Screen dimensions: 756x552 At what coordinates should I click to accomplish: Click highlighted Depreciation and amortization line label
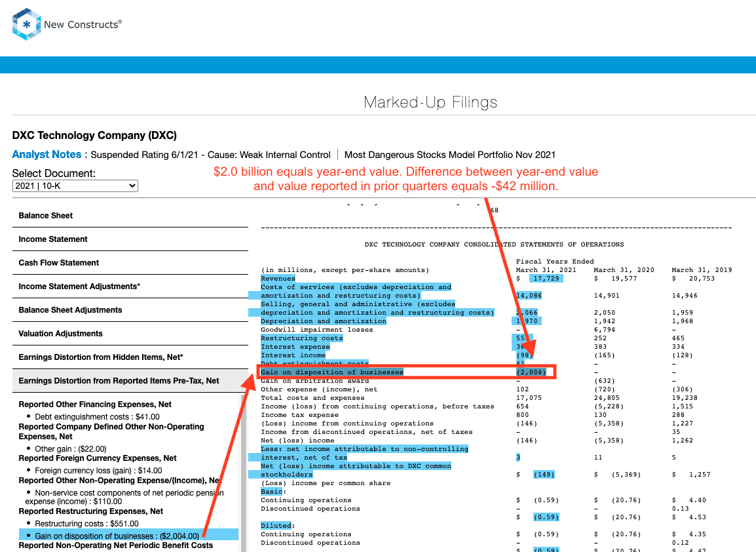coord(324,321)
